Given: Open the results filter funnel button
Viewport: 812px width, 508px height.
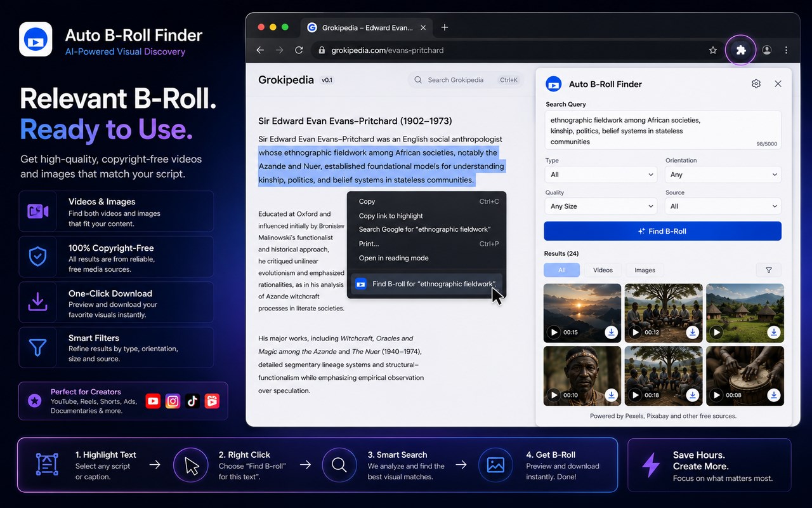Looking at the screenshot, I should pos(769,270).
